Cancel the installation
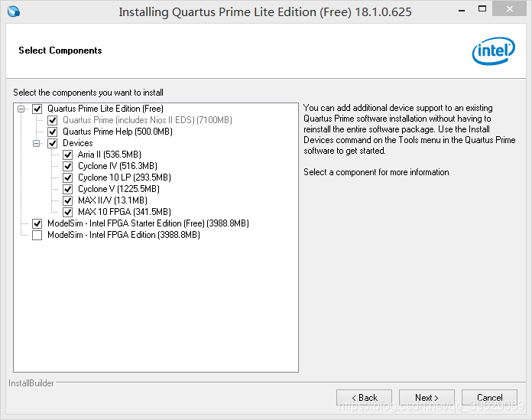The height and width of the screenshot is (420, 532). [489, 398]
